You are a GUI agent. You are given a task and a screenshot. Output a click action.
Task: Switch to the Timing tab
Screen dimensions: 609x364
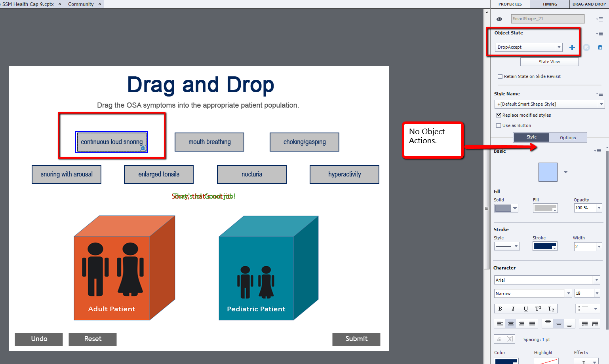(550, 4)
